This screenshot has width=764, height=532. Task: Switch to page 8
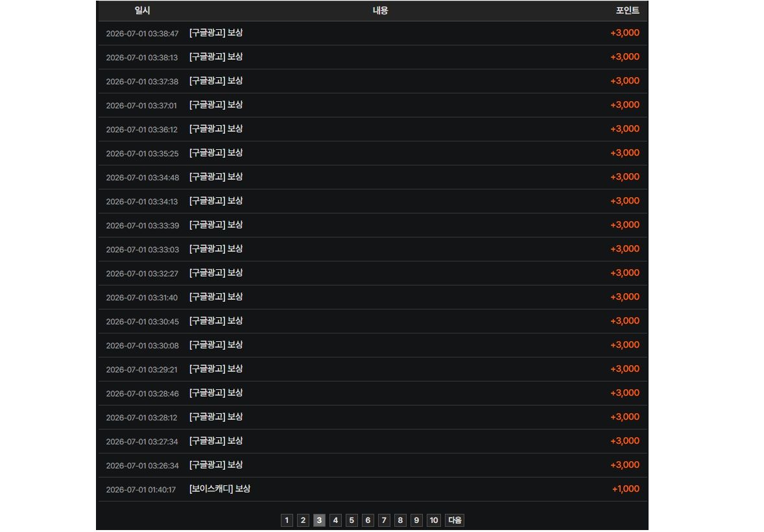(400, 520)
